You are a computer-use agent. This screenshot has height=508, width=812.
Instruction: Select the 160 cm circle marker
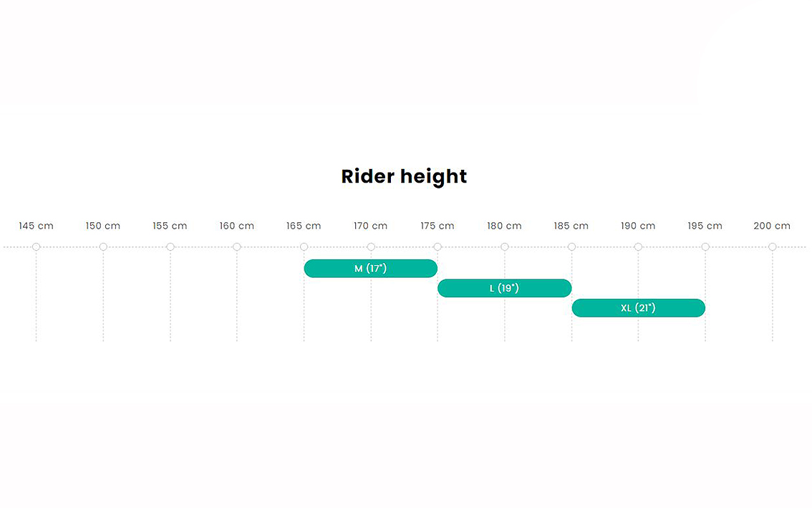pyautogui.click(x=237, y=246)
